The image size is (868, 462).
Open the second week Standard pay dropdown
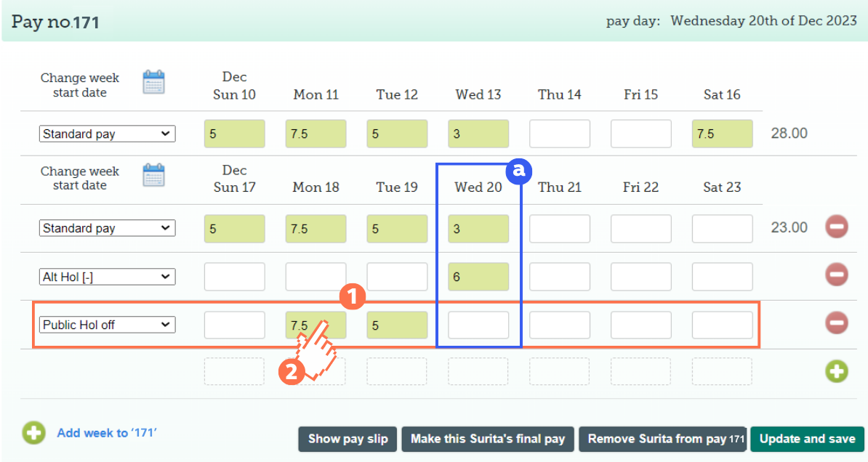click(107, 227)
